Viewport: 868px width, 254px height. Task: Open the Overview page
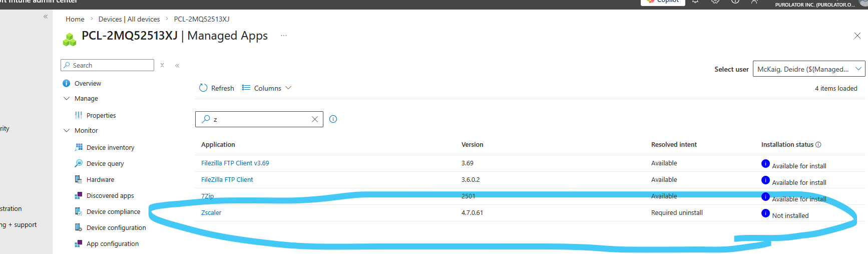tap(88, 84)
